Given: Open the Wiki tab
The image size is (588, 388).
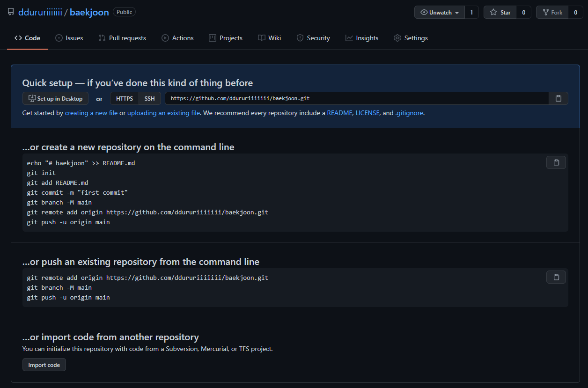Looking at the screenshot, I should (270, 38).
